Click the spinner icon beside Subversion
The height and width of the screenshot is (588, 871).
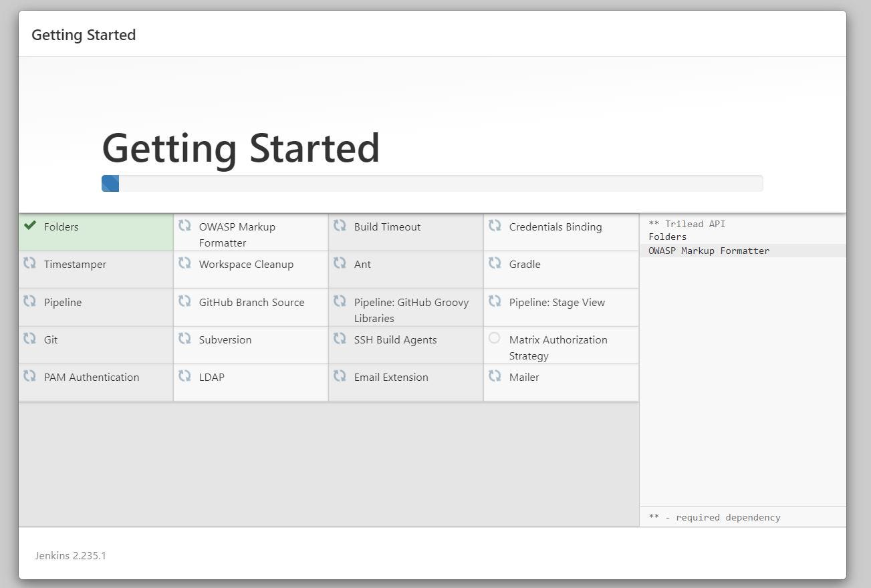(184, 339)
